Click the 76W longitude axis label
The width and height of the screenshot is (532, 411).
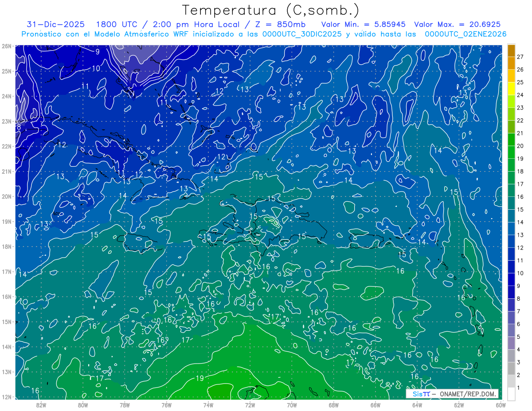[x=166, y=405]
